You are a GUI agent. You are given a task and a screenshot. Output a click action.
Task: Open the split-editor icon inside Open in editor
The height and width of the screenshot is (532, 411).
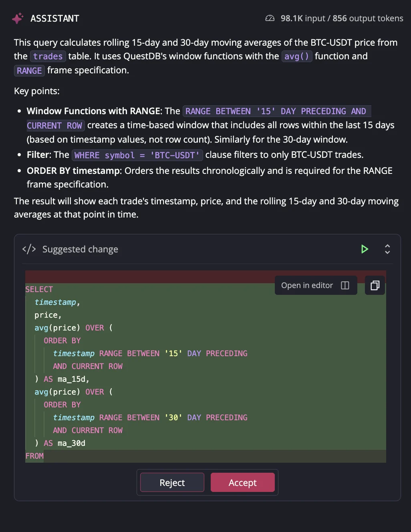click(x=345, y=285)
